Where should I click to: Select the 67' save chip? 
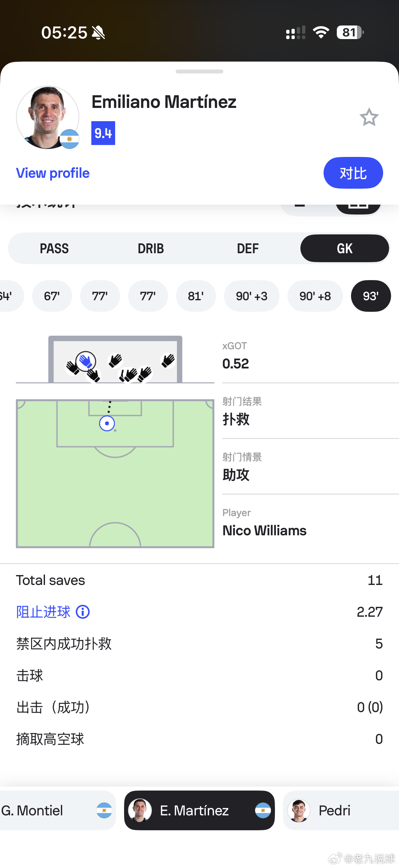tap(52, 296)
